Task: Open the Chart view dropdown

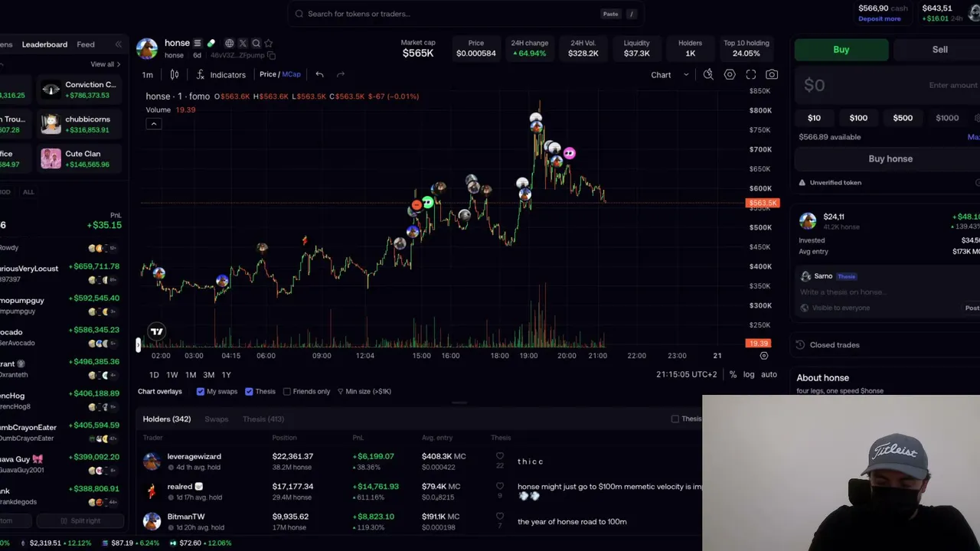Action: tap(669, 75)
